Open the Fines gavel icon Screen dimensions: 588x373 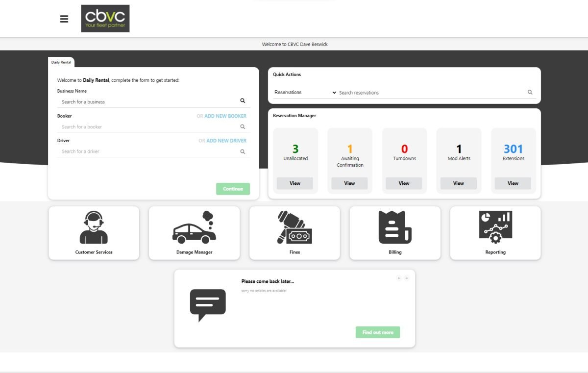294,227
